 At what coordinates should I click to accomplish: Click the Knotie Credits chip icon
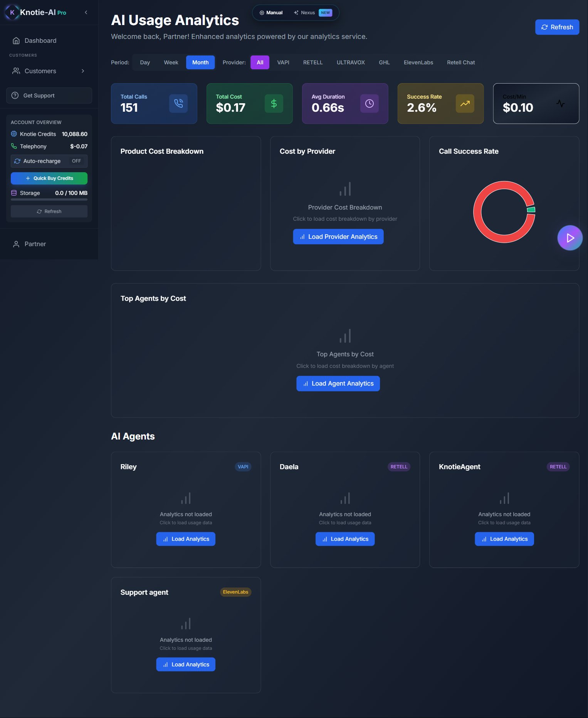pos(14,134)
